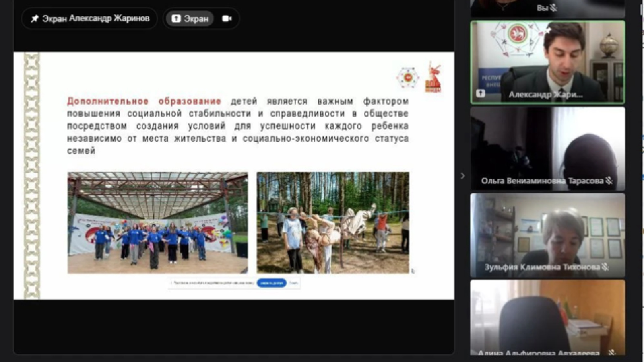Click the red monument logo on slide
Image resolution: width=644 pixels, height=362 pixels.
[x=433, y=78]
